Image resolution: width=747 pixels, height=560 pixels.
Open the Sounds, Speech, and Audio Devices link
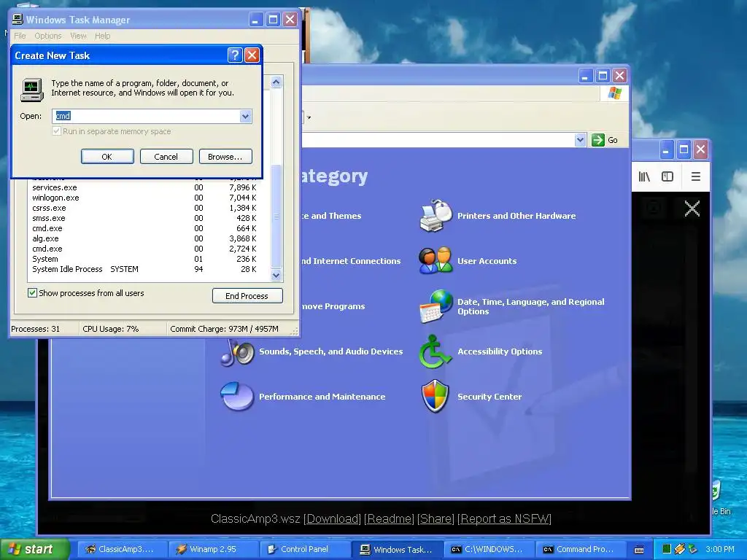[x=330, y=351]
